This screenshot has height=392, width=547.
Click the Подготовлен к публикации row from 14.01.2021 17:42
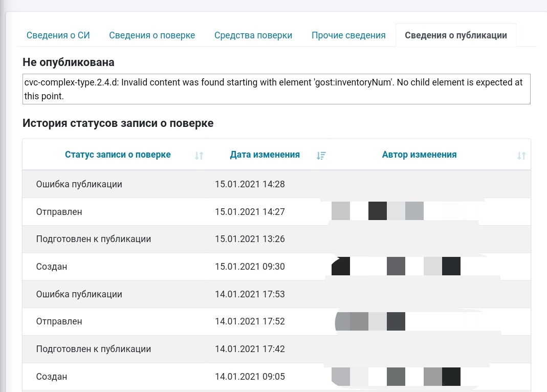93,349
